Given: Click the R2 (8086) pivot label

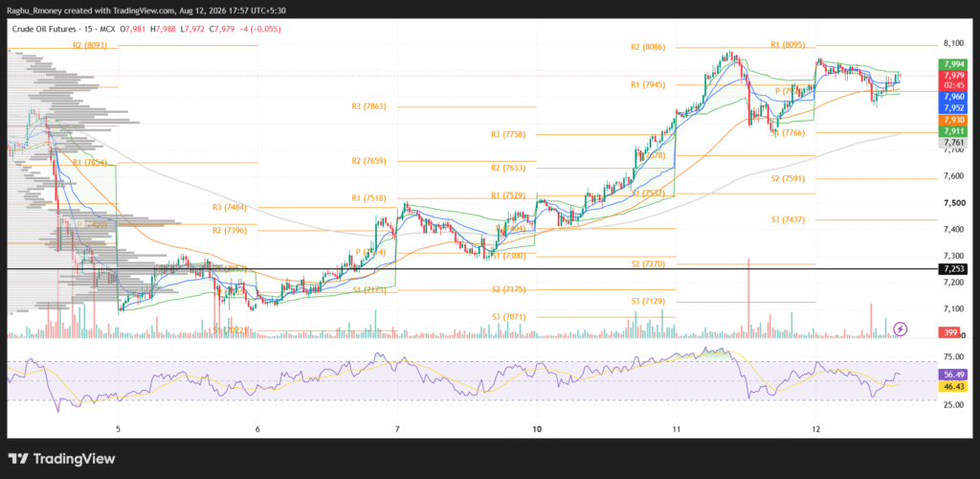Looking at the screenshot, I should coord(648,47).
